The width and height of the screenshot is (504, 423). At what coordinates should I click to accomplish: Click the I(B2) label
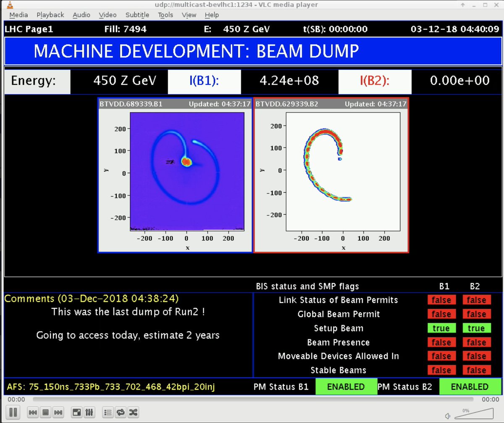pos(375,81)
